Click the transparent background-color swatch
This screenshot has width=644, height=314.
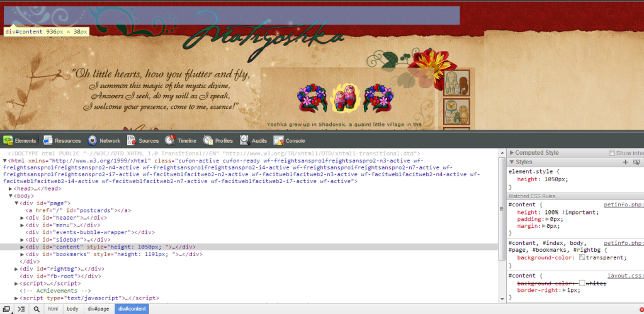[582, 257]
